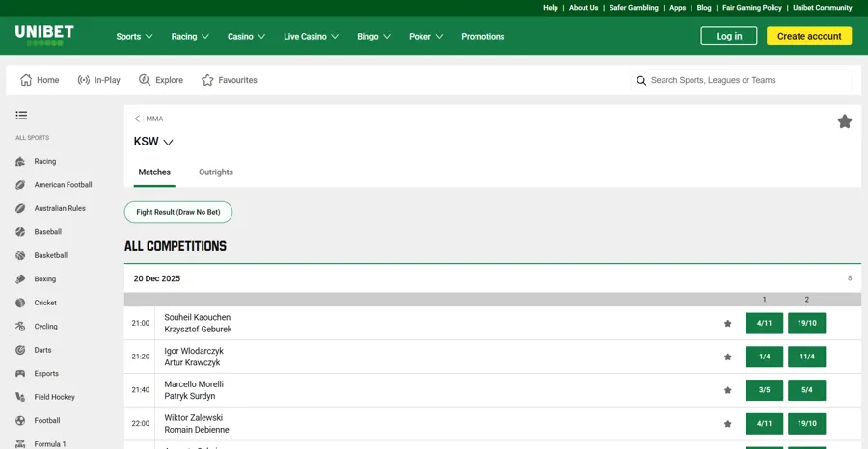Bet 3/5 on Marcello Morelli
The height and width of the screenshot is (449, 868).
coord(764,390)
